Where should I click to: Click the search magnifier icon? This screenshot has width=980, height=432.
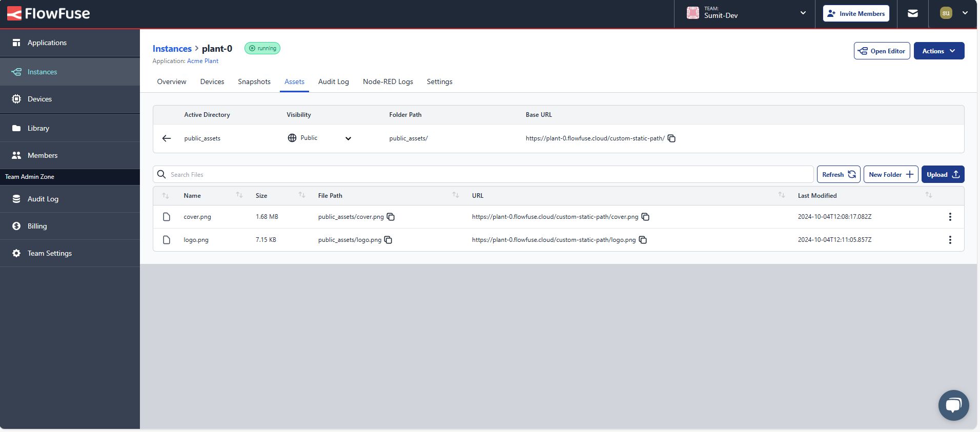point(161,174)
